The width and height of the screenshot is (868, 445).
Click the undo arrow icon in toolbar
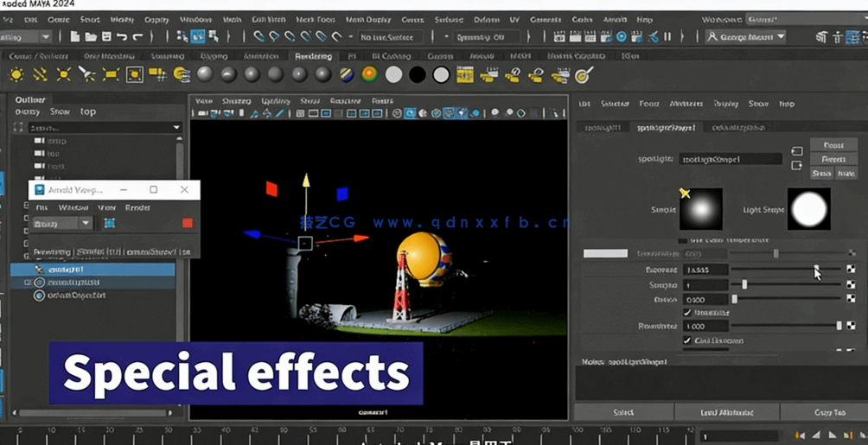point(122,37)
